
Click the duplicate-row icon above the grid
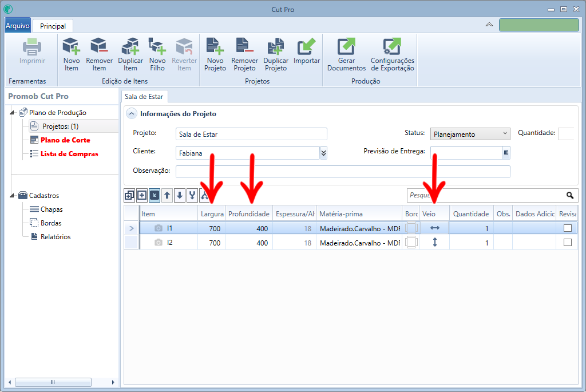click(x=129, y=195)
